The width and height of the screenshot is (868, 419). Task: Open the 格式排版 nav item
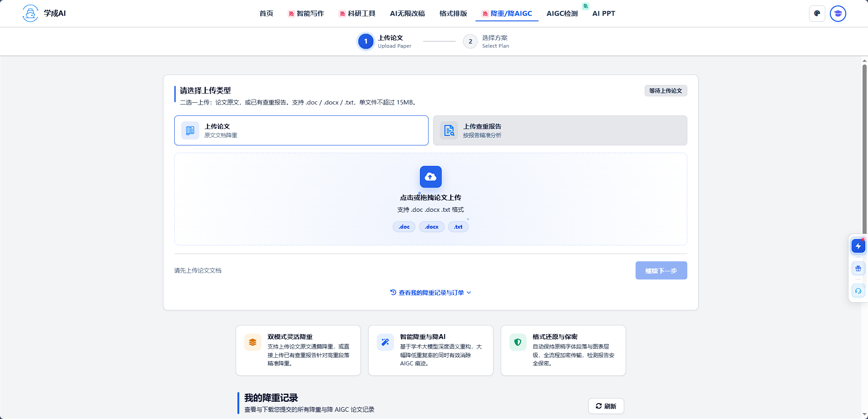pos(454,14)
